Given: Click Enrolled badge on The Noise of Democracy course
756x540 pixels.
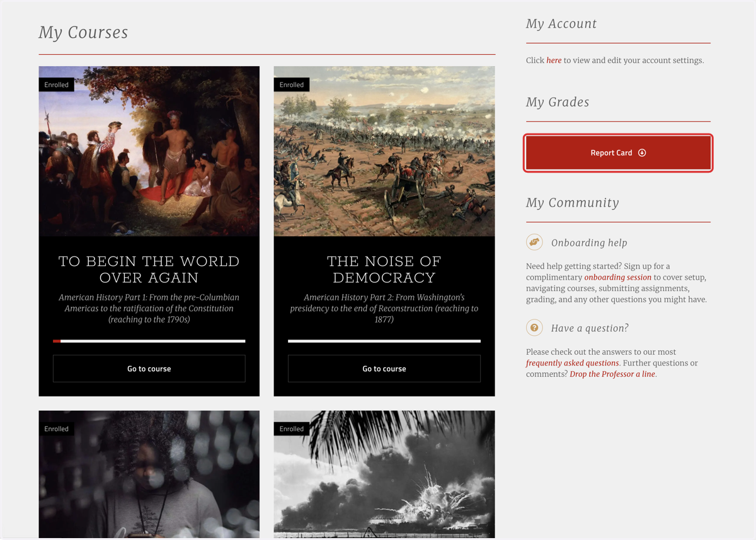Looking at the screenshot, I should coord(292,84).
